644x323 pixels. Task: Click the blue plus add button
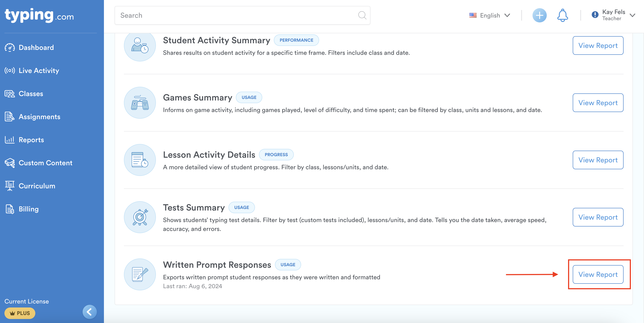point(539,16)
